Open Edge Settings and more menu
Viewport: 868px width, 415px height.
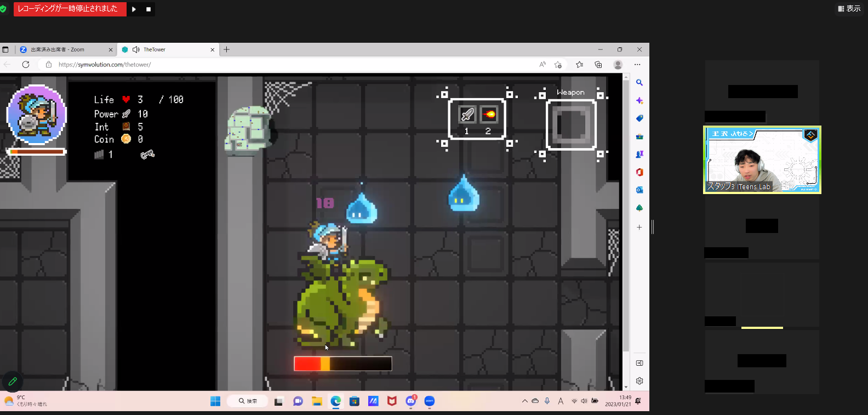point(637,65)
